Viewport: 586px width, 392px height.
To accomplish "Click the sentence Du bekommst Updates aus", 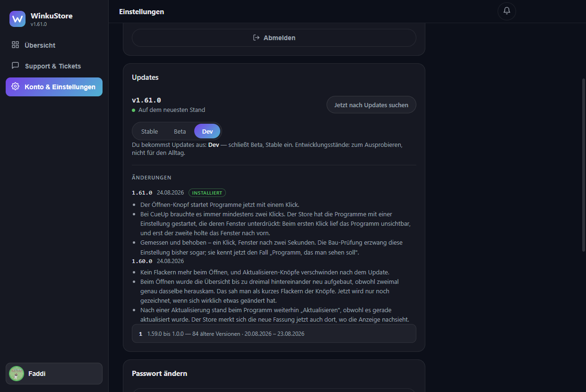I will pyautogui.click(x=267, y=149).
